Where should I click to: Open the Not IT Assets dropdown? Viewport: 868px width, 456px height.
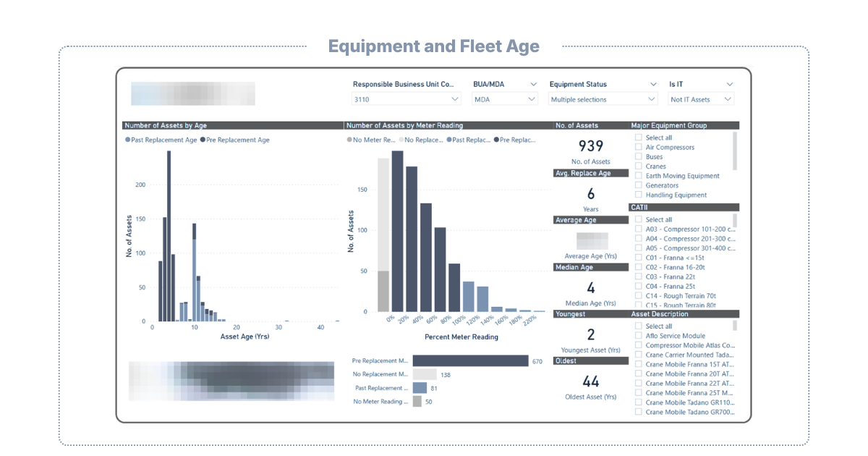tap(701, 99)
